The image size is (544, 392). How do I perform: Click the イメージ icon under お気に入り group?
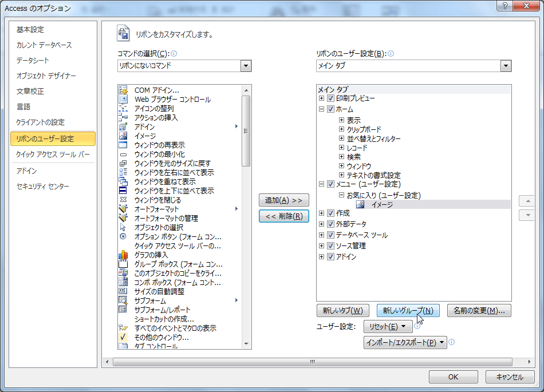360,204
